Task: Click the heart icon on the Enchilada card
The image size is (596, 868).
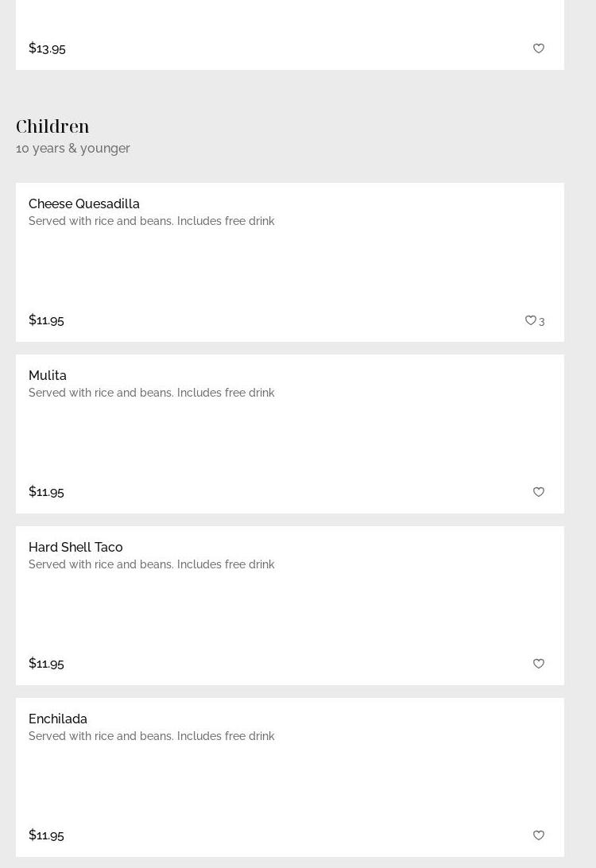Action: (x=539, y=835)
